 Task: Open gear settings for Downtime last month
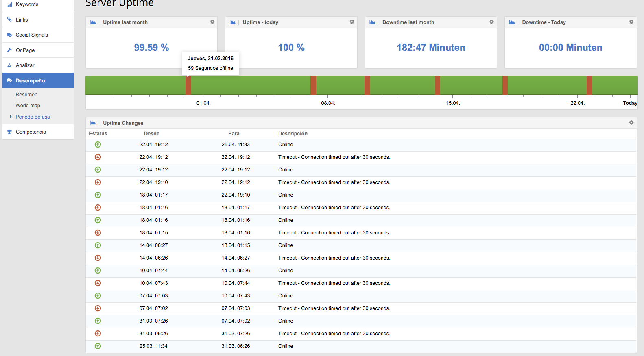tap(491, 22)
